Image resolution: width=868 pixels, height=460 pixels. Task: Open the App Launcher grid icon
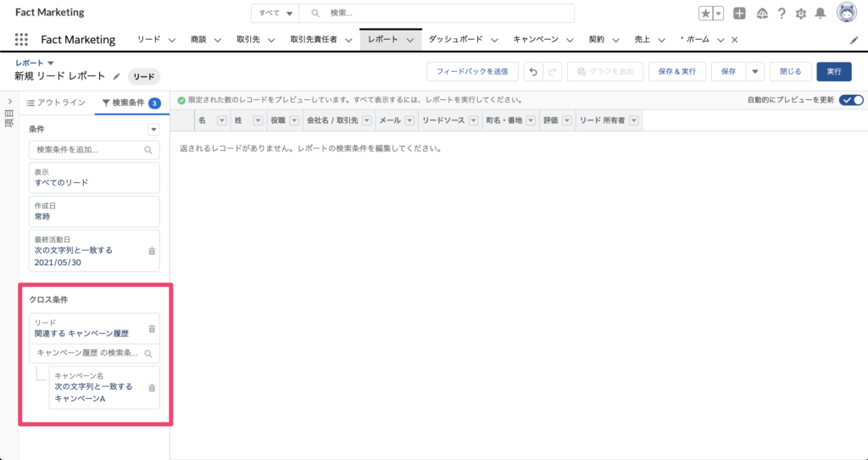pos(21,39)
